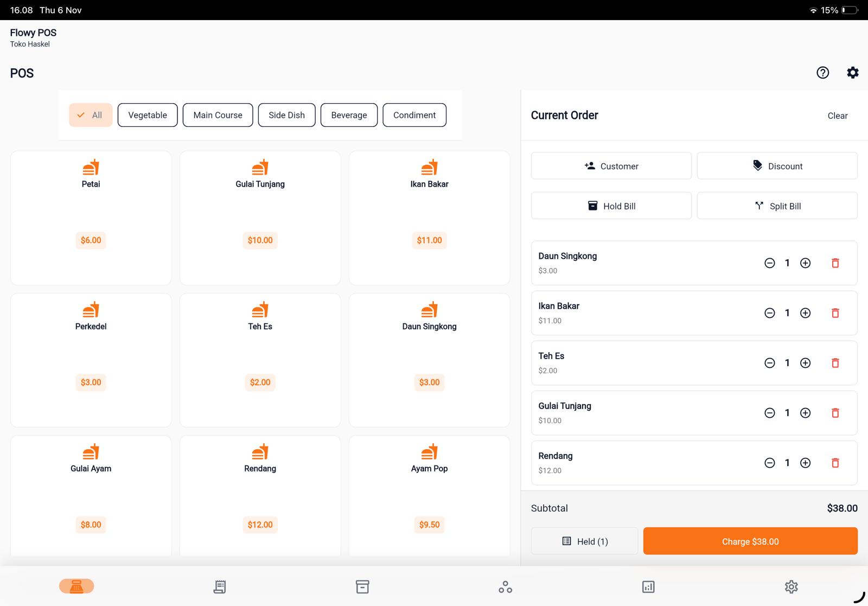This screenshot has width=868, height=606.
Task: Switch to the Condiment tab
Action: (x=414, y=115)
